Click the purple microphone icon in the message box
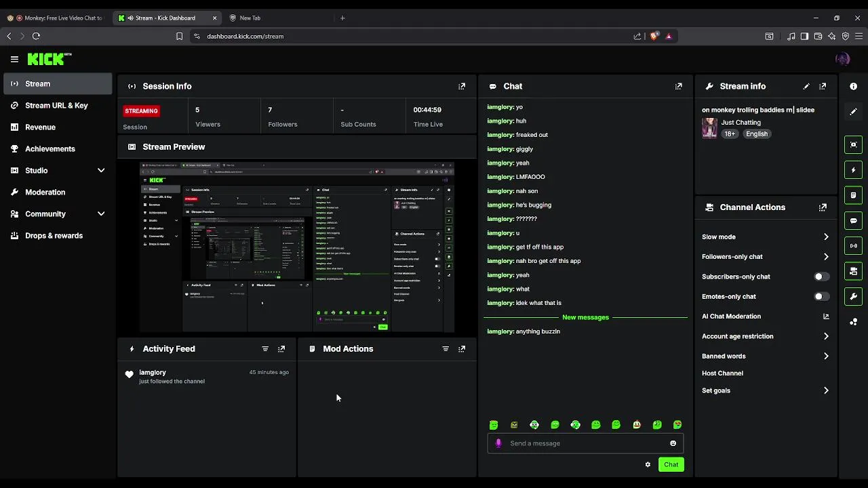The width and height of the screenshot is (868, 488). click(498, 443)
